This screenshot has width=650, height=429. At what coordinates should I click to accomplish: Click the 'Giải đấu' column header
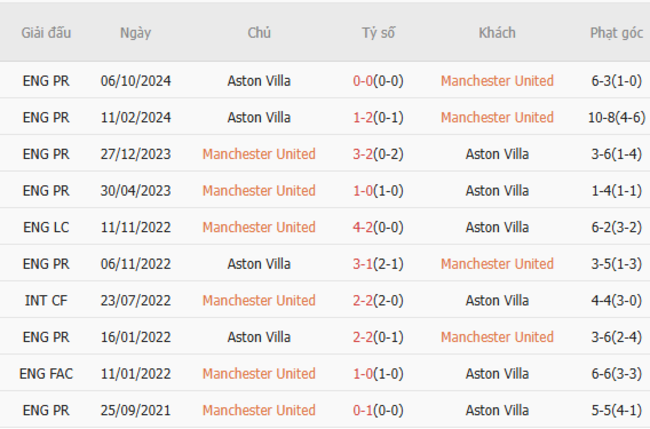(x=46, y=32)
